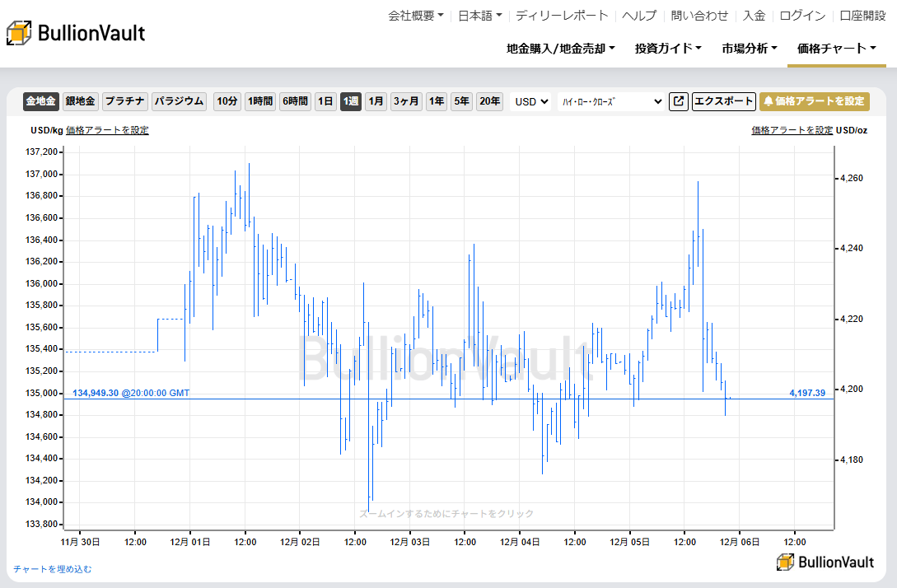The height and width of the screenshot is (588, 897).
Task: Open the chart in a new window
Action: coord(678,101)
